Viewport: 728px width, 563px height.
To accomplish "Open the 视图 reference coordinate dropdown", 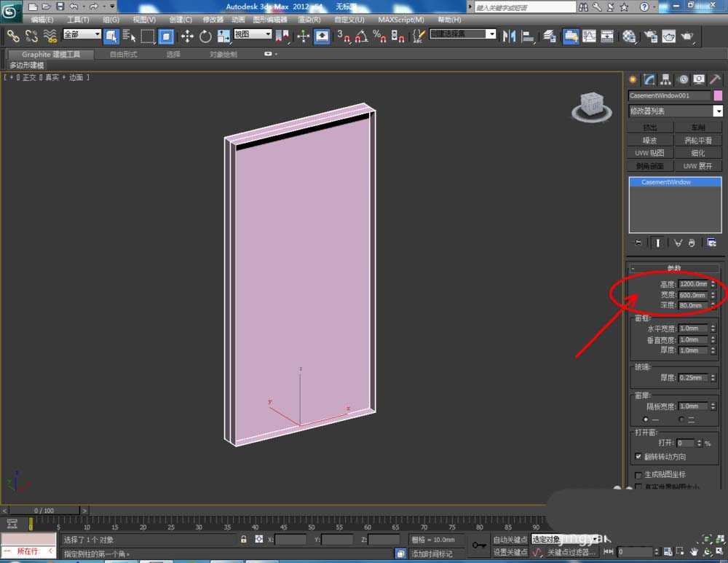I will click(253, 34).
